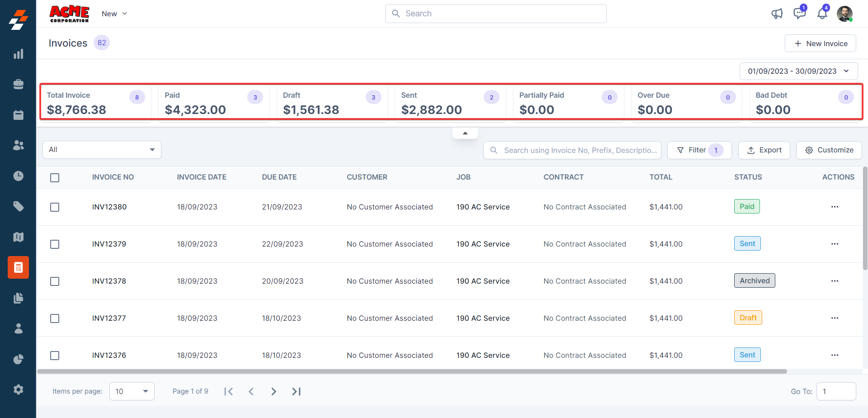Click the horizontal table scrollbar
Viewport: 868px width, 418px height.
pos(411,371)
